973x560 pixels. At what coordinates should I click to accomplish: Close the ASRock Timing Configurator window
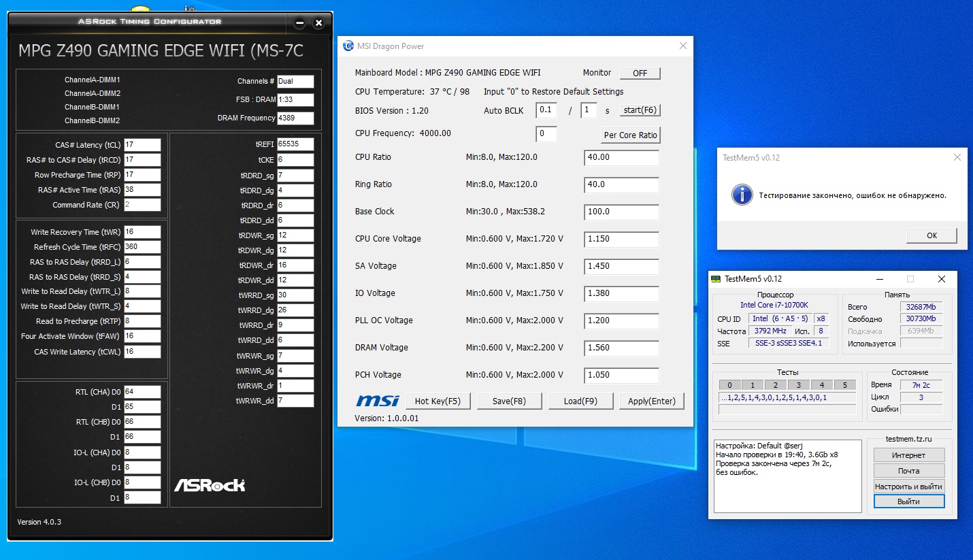point(318,23)
